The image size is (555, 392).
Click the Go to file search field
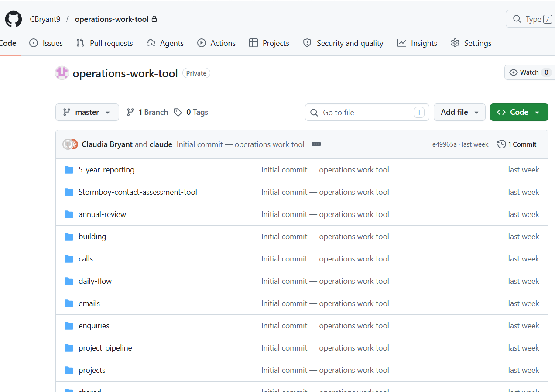point(367,112)
